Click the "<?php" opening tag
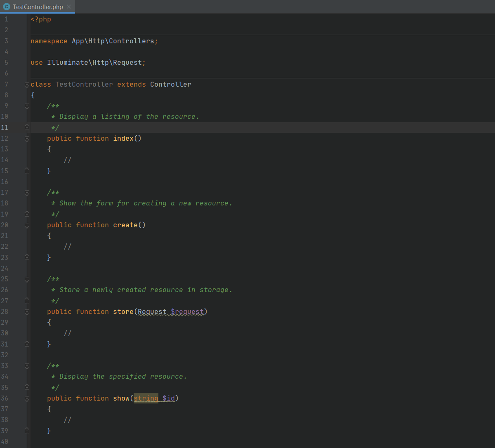Viewport: 495px width, 448px height. click(x=41, y=19)
